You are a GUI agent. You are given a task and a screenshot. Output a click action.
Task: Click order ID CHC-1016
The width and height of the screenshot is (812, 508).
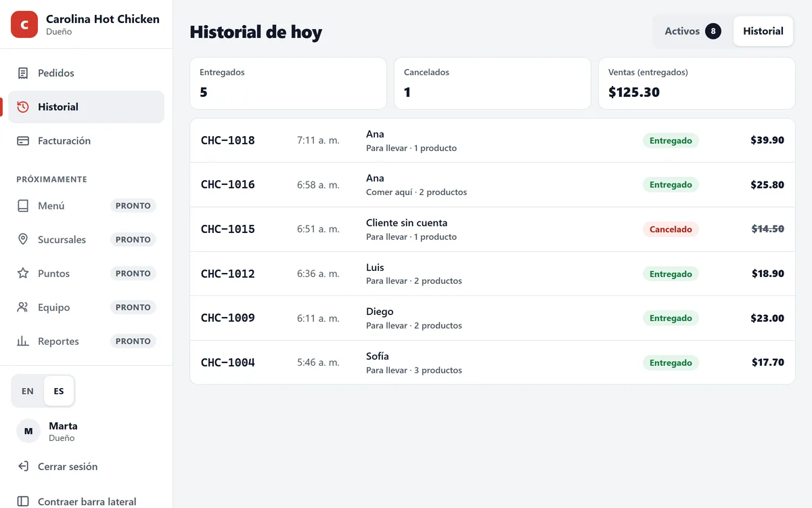[228, 185]
